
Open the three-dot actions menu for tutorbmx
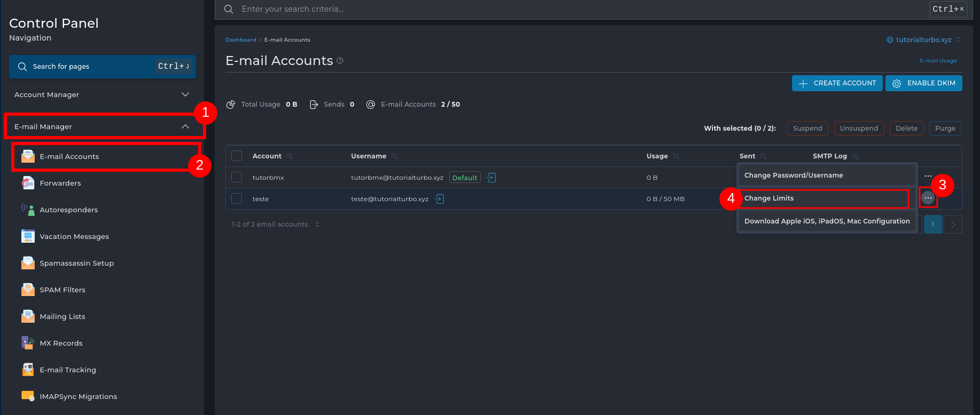(928, 176)
